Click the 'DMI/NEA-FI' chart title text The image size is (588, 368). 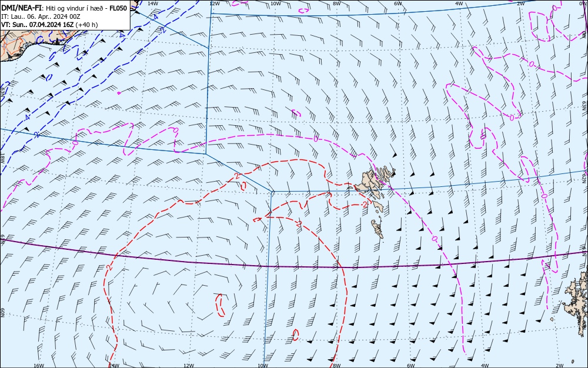coord(21,8)
